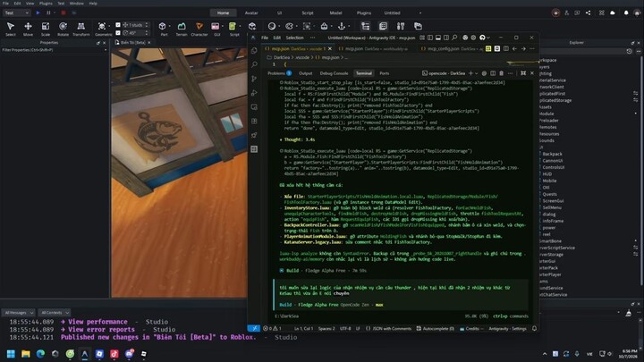644x362 pixels.
Task: Click the lock tool icon
Action: (x=324, y=26)
